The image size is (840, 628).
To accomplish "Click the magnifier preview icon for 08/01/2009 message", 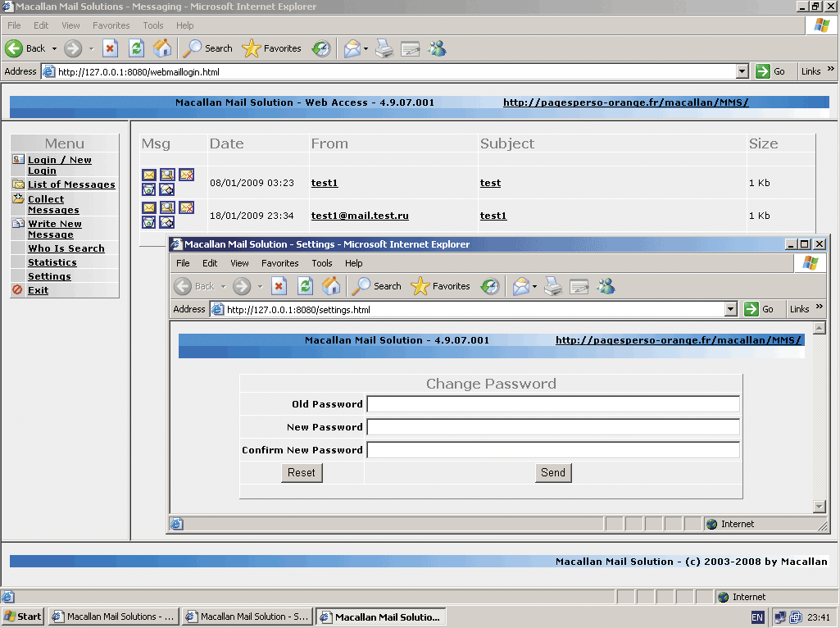I will [167, 175].
